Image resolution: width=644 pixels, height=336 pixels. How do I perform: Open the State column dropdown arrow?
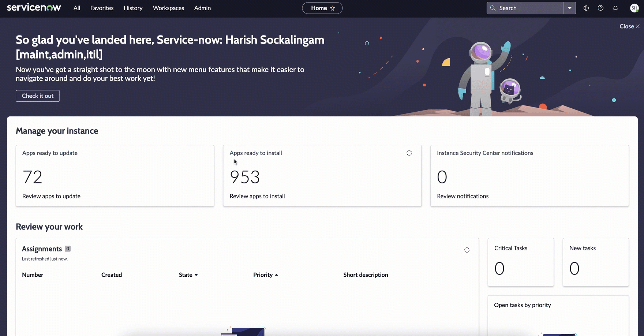[x=196, y=275]
